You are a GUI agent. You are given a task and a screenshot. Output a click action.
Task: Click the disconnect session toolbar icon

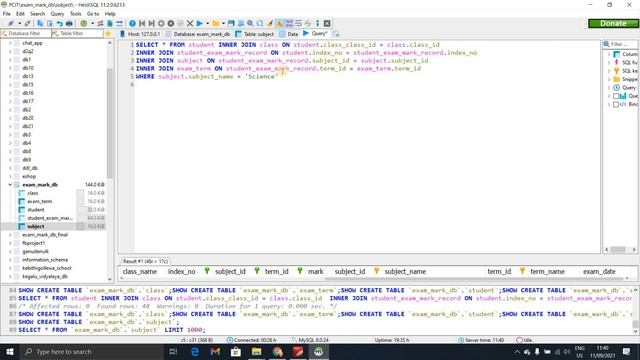tap(27, 23)
